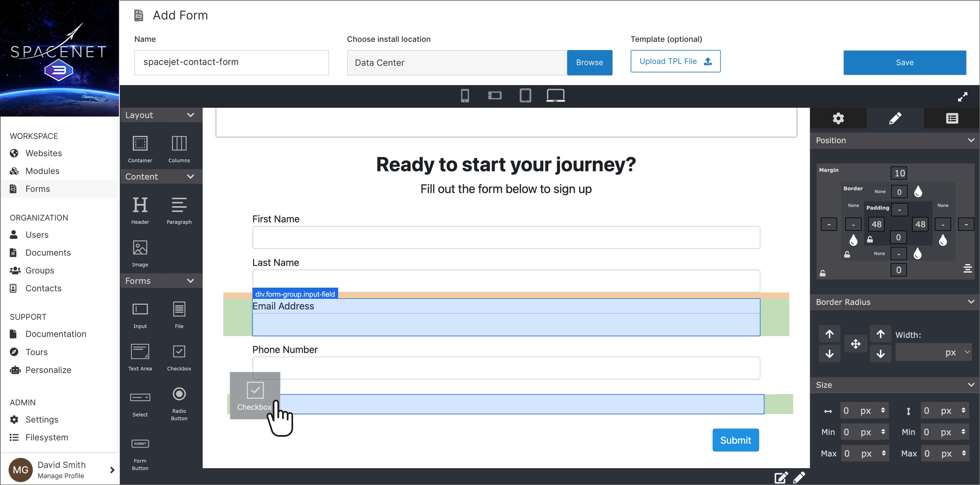Image resolution: width=980 pixels, height=485 pixels.
Task: Open Manage Profile link
Action: pos(61,476)
